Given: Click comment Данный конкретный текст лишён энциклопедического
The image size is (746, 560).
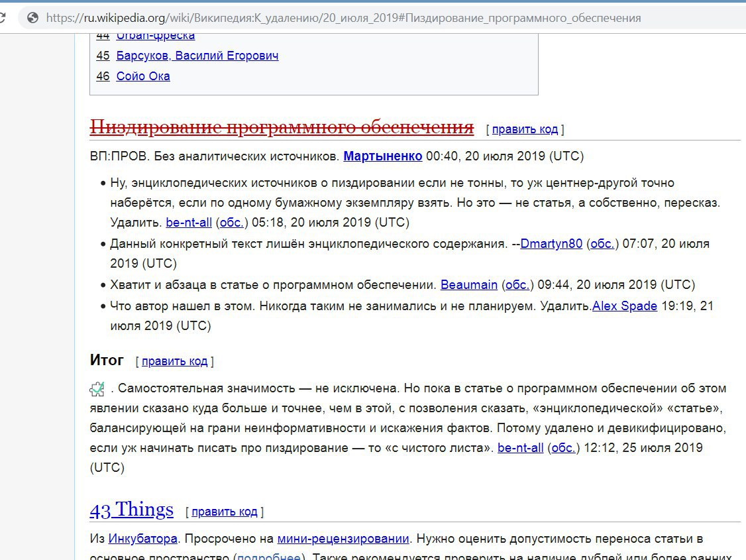Looking at the screenshot, I should [x=309, y=244].
